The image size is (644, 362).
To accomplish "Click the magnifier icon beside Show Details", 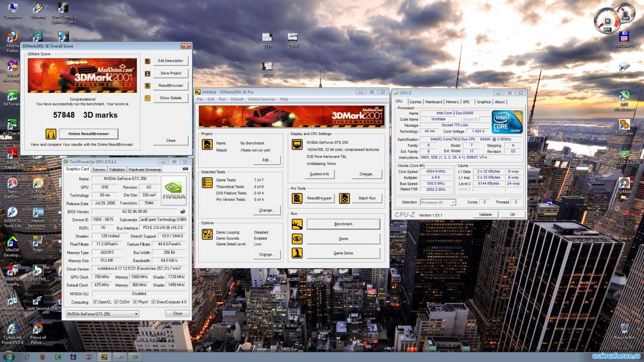I will coord(148,98).
